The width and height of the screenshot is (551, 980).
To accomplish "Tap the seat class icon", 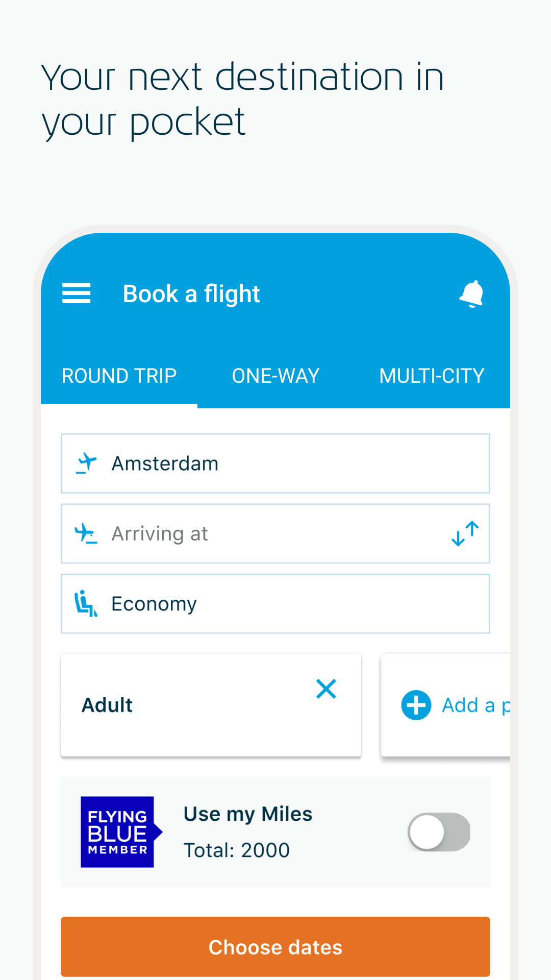I will [86, 604].
